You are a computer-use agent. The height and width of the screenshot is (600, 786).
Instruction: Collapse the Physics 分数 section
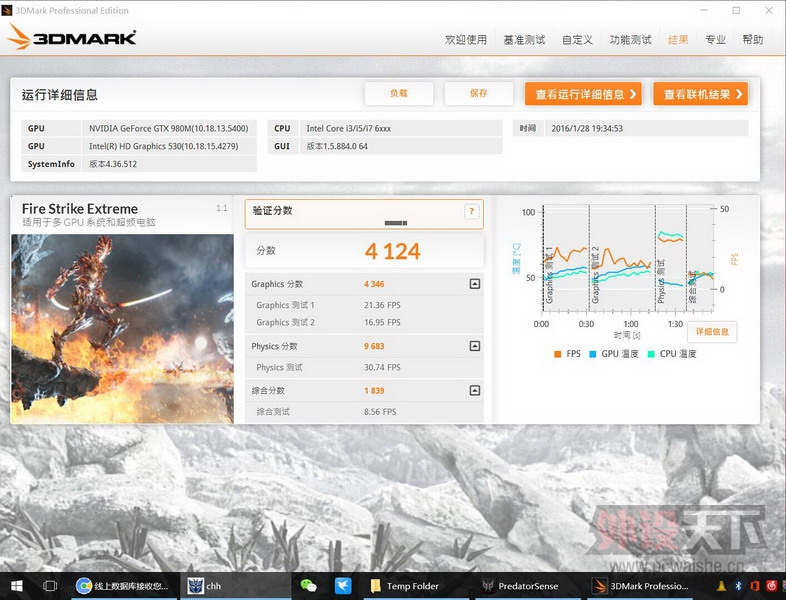click(475, 346)
